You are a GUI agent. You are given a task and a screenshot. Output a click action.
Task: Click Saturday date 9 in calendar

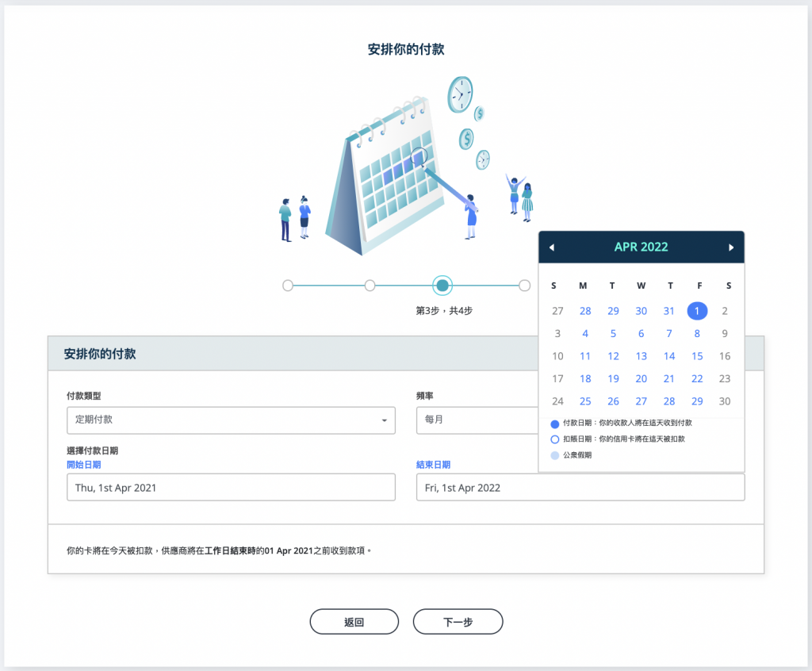pyautogui.click(x=725, y=334)
